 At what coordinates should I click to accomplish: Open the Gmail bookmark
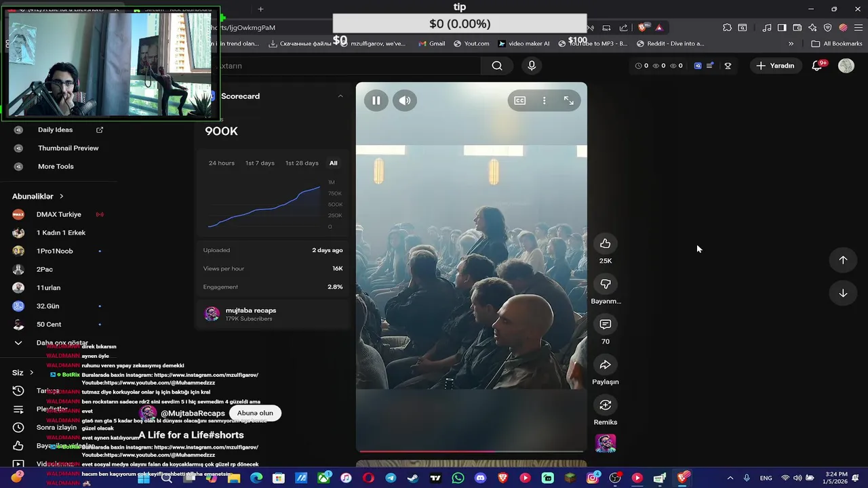coord(431,43)
